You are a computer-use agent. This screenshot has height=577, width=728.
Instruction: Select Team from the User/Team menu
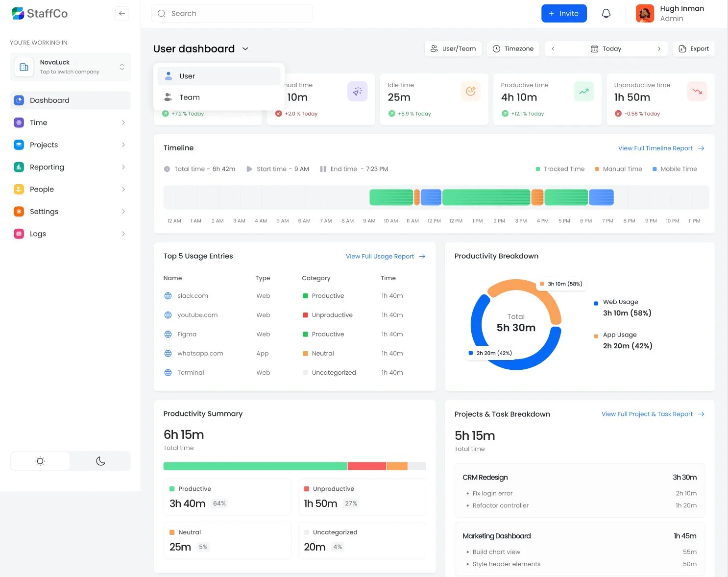click(x=190, y=97)
